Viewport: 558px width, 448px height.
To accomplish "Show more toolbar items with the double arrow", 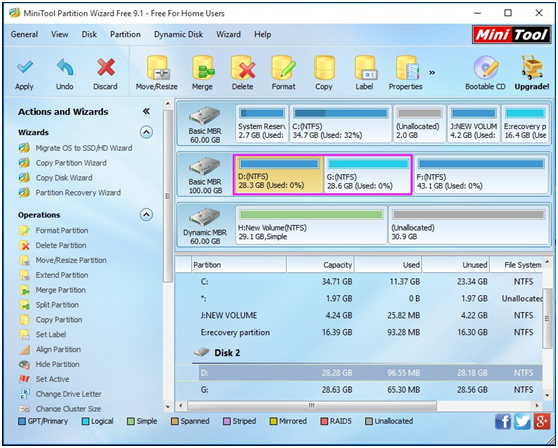I will (x=432, y=73).
